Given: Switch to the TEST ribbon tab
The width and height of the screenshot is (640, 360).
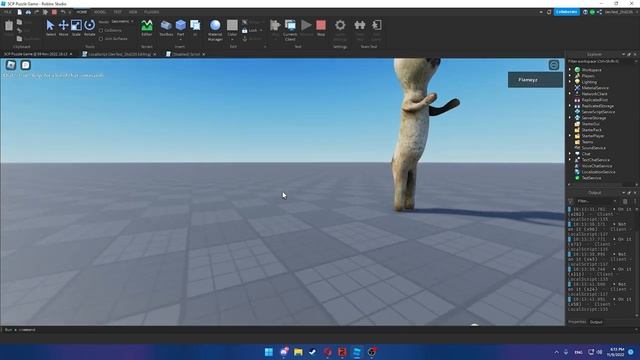Looking at the screenshot, I should coord(118,12).
